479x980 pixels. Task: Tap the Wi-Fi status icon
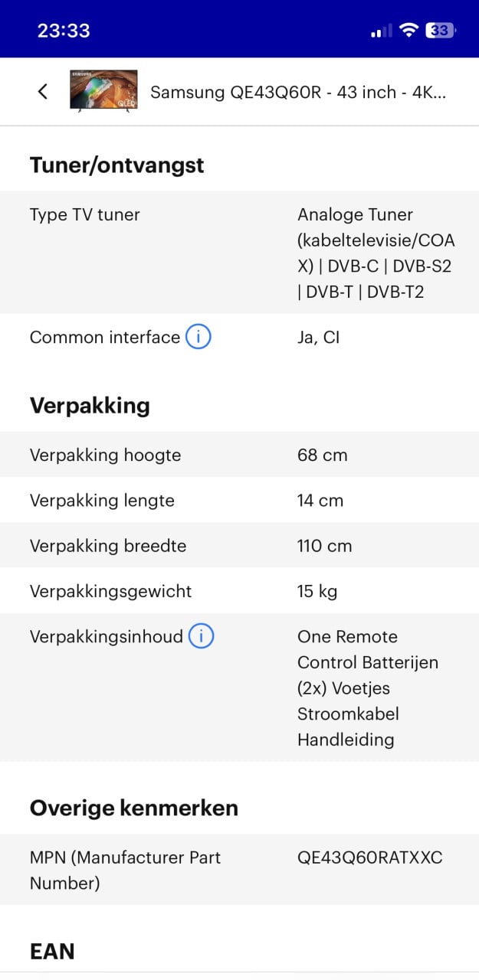click(x=409, y=30)
